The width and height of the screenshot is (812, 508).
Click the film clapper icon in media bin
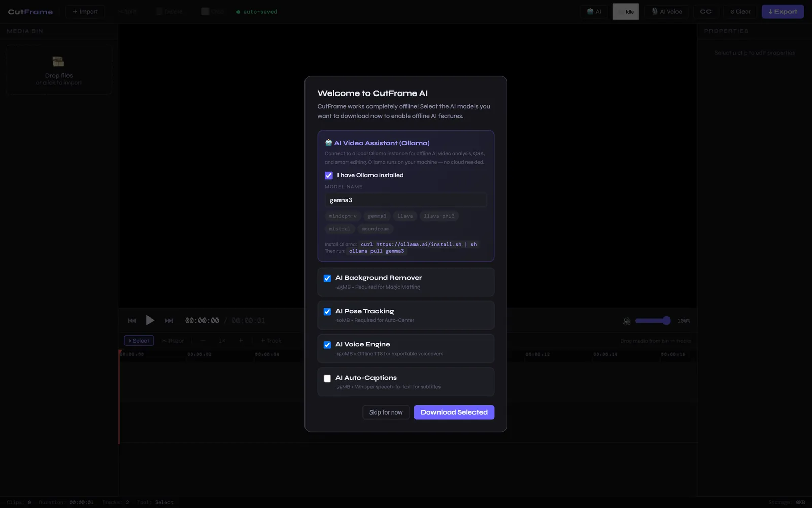tap(58, 61)
